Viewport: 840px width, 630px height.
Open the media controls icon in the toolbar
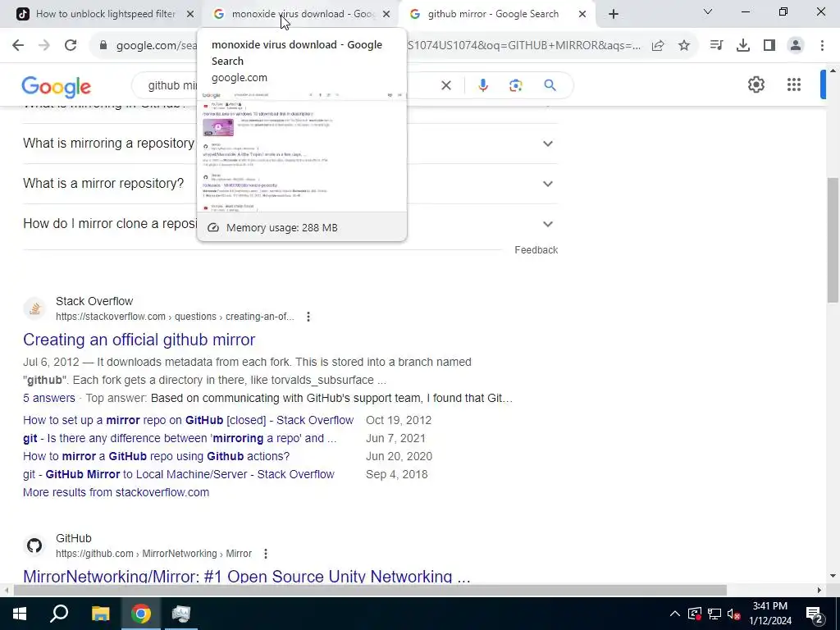716,46
